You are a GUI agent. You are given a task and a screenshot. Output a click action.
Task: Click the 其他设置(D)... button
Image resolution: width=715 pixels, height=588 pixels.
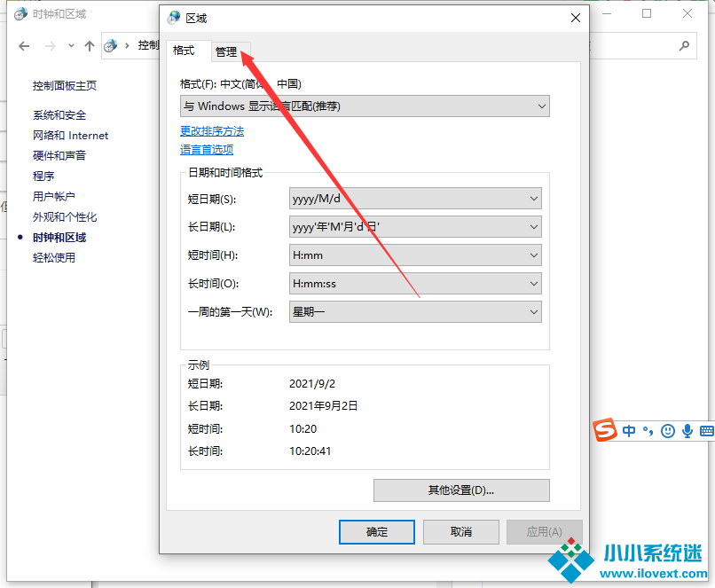tap(461, 490)
